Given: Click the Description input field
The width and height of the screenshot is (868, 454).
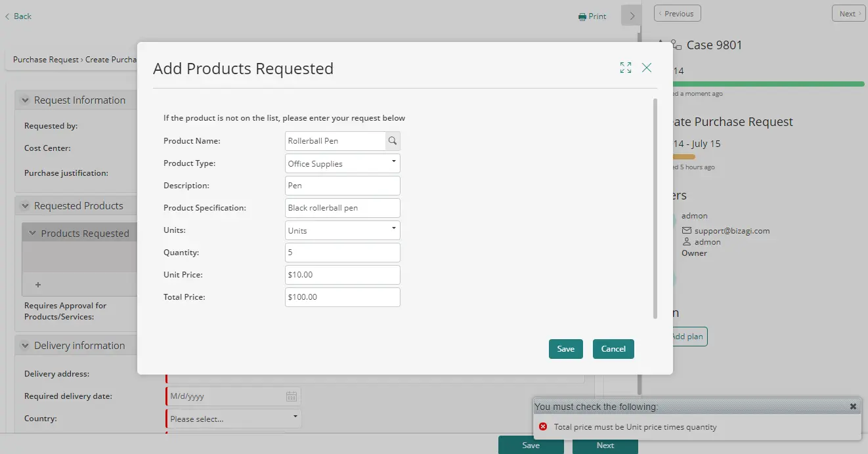Looking at the screenshot, I should (343, 186).
